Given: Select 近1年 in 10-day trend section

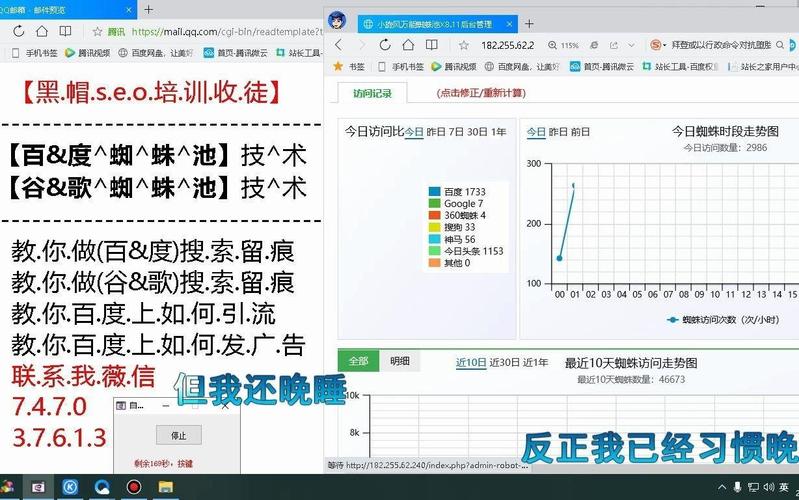Looking at the screenshot, I should tap(535, 362).
